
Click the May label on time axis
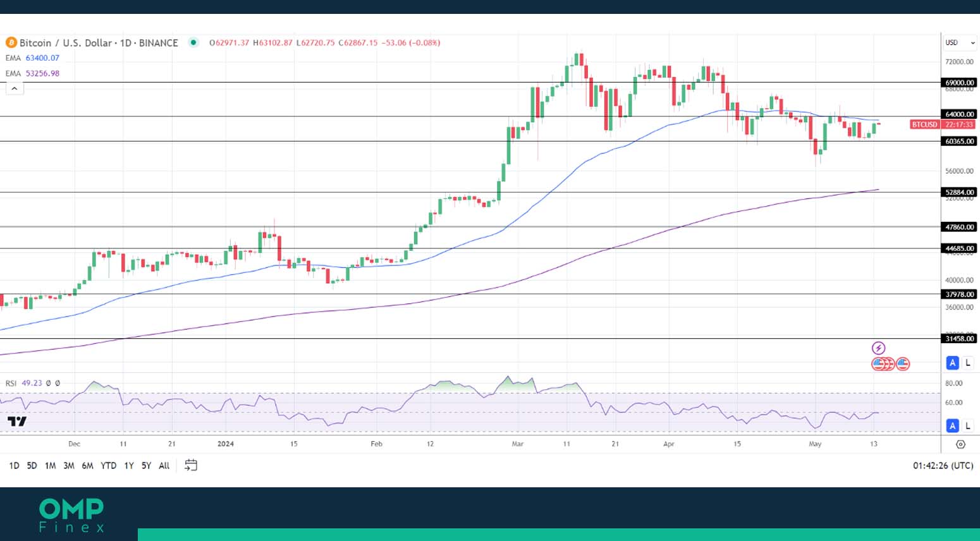pyautogui.click(x=815, y=444)
